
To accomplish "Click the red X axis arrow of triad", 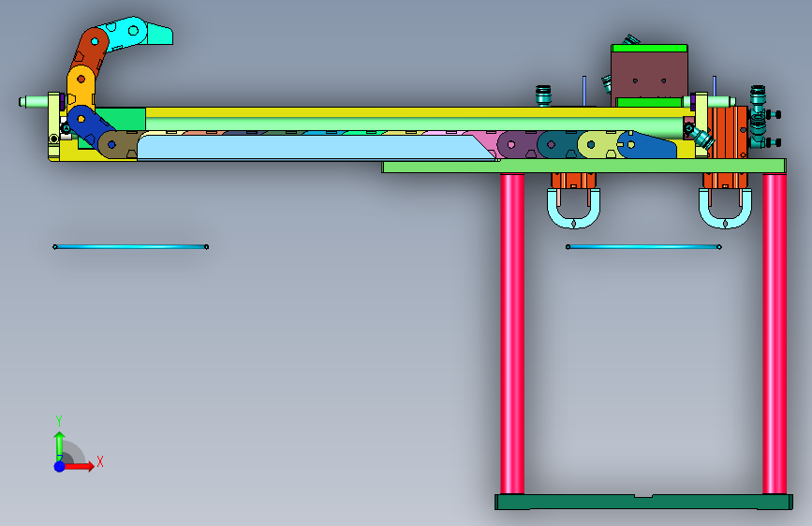I will click(x=79, y=466).
